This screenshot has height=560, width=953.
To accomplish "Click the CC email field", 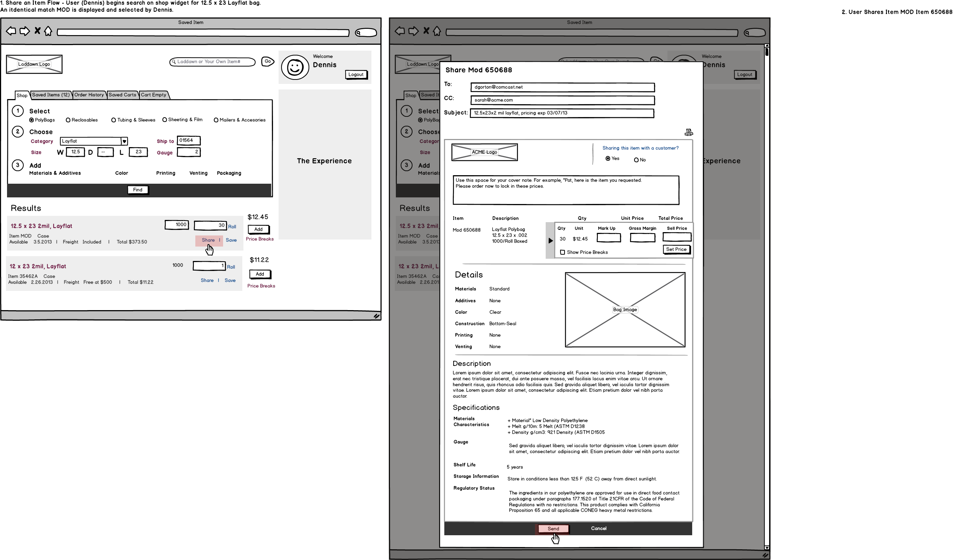I will [x=563, y=100].
